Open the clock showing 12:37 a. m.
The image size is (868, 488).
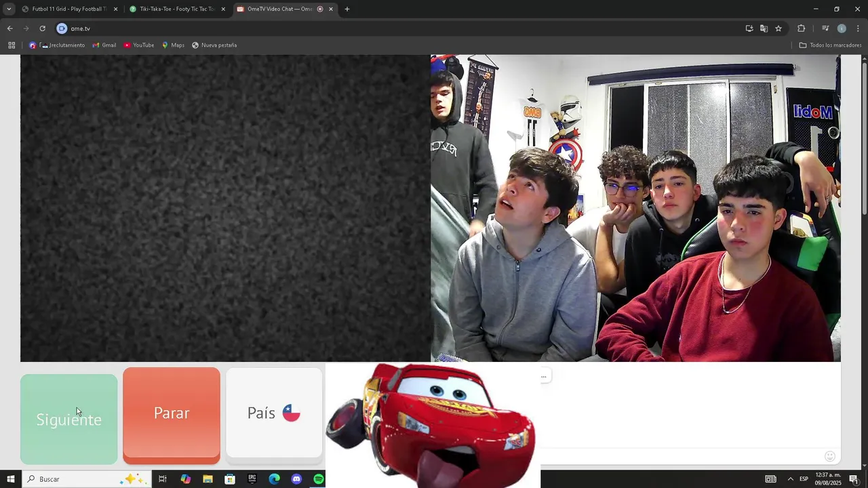[828, 479]
